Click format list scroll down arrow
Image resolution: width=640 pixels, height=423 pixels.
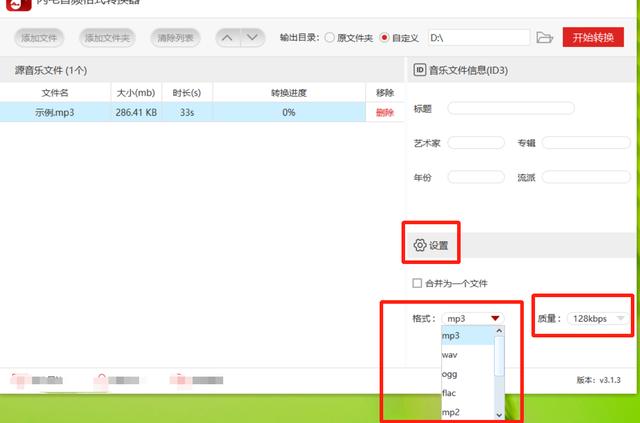[x=499, y=415]
